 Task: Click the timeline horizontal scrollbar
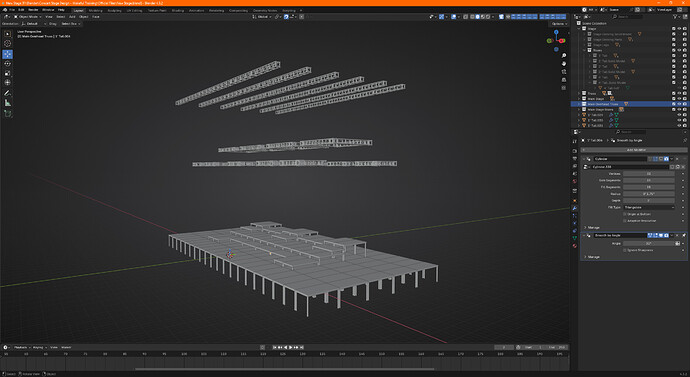tap(285, 369)
